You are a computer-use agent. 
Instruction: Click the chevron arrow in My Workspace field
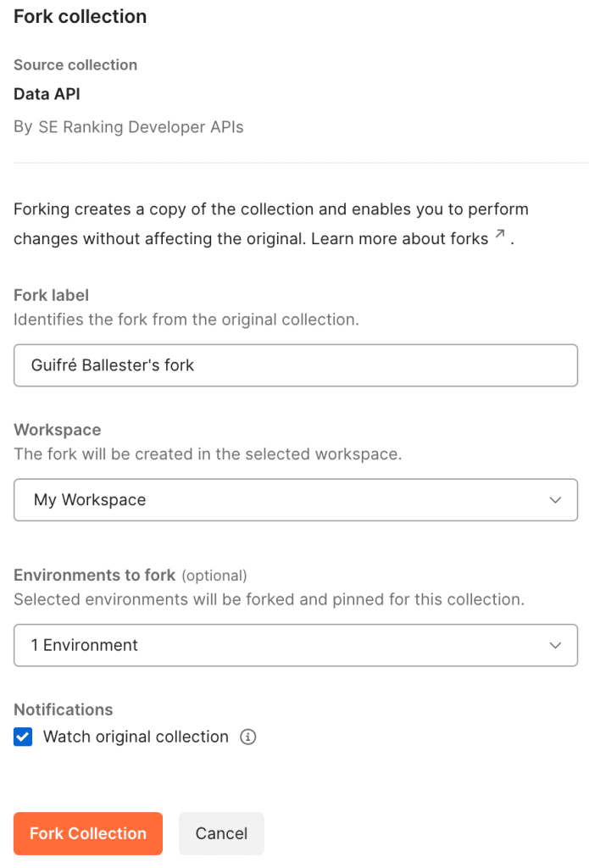[x=555, y=500]
